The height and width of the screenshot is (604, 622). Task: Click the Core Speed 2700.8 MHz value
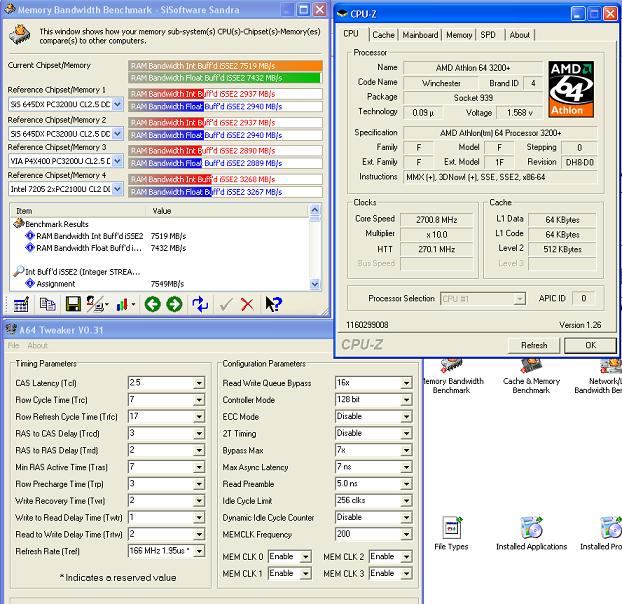(x=436, y=220)
